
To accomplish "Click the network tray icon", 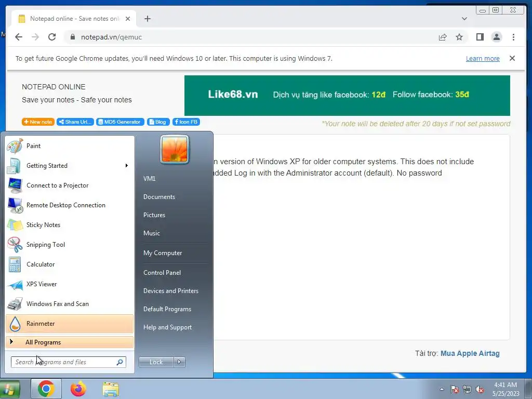I will point(467,389).
